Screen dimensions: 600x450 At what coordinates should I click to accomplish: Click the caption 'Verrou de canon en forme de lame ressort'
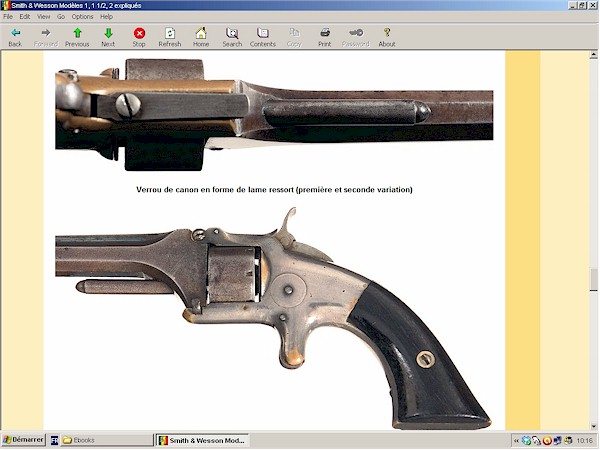click(215, 189)
